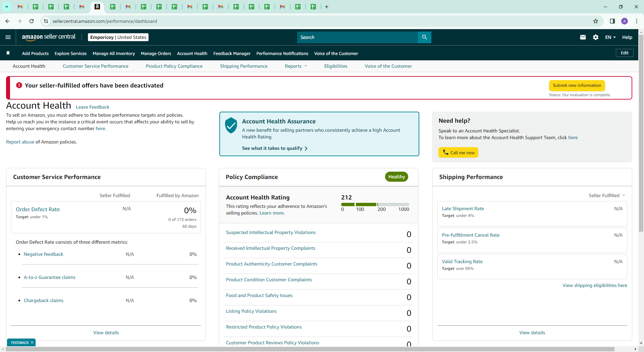The height and width of the screenshot is (352, 644).
Task: Open the messages envelope icon
Action: 583,37
